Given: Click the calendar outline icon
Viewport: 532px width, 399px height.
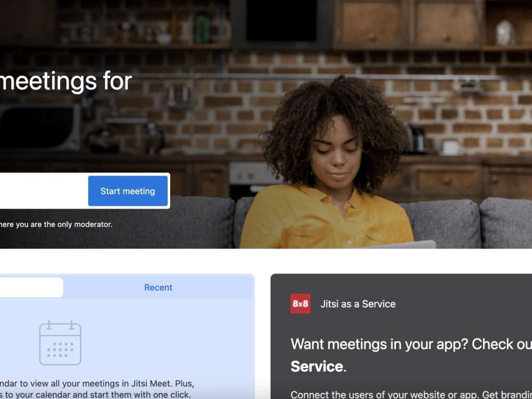Looking at the screenshot, I should pyautogui.click(x=61, y=343).
